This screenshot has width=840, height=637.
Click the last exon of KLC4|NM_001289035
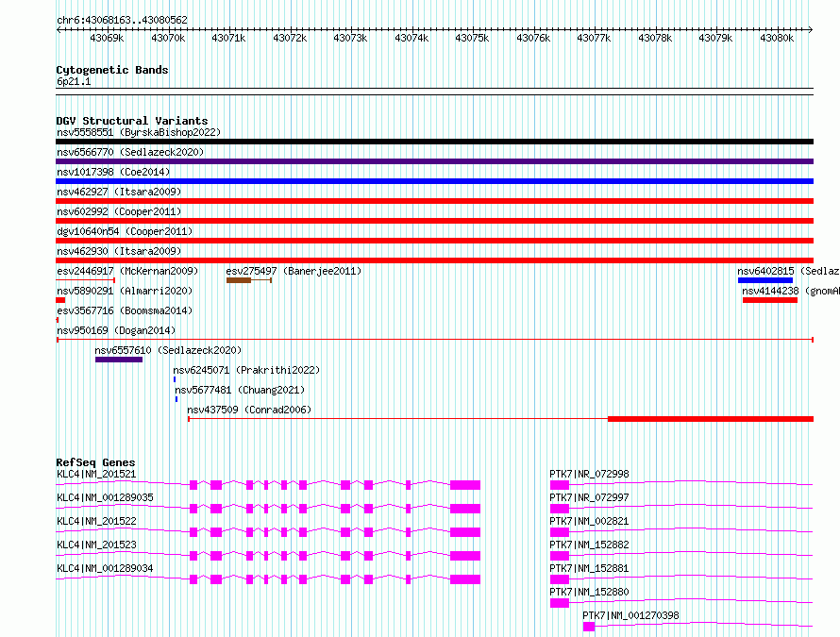click(x=465, y=509)
